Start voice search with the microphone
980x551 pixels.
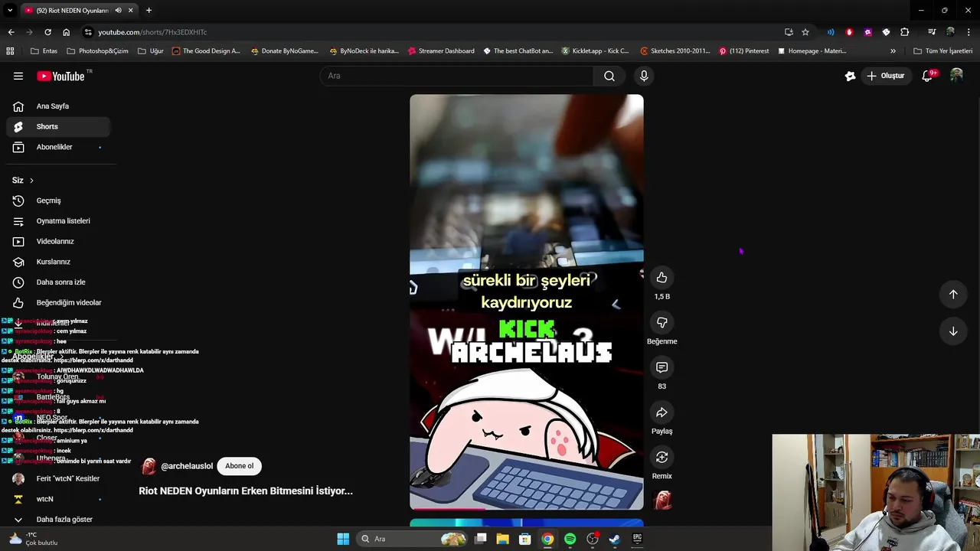pyautogui.click(x=644, y=76)
